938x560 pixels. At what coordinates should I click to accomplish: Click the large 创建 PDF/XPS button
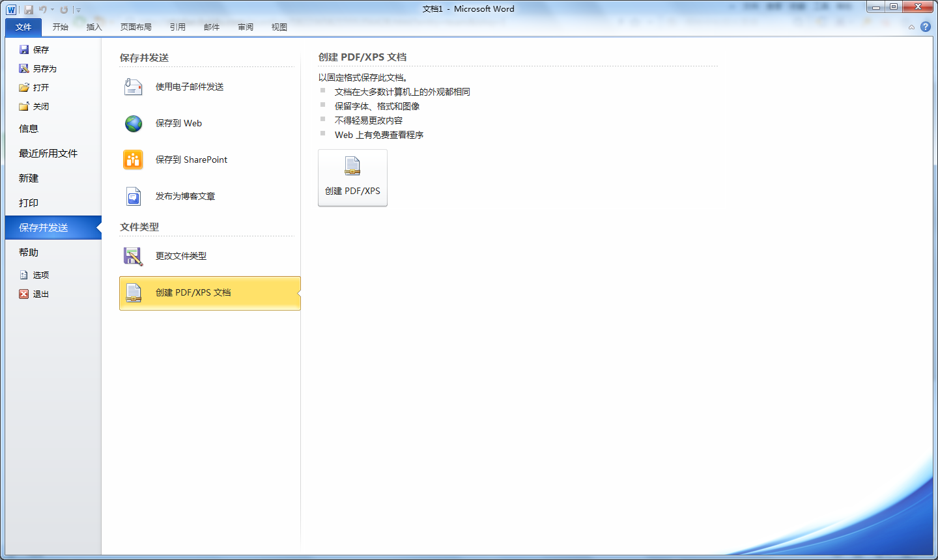tap(352, 178)
